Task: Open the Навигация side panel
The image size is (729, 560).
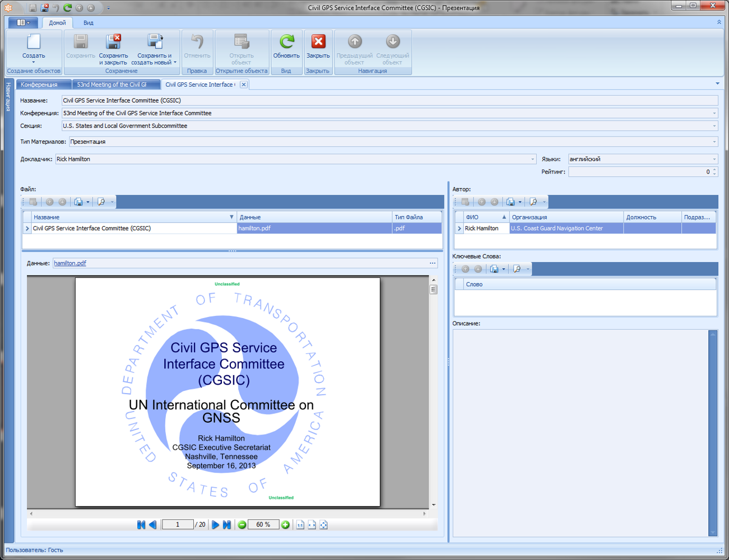Action: click(8, 96)
